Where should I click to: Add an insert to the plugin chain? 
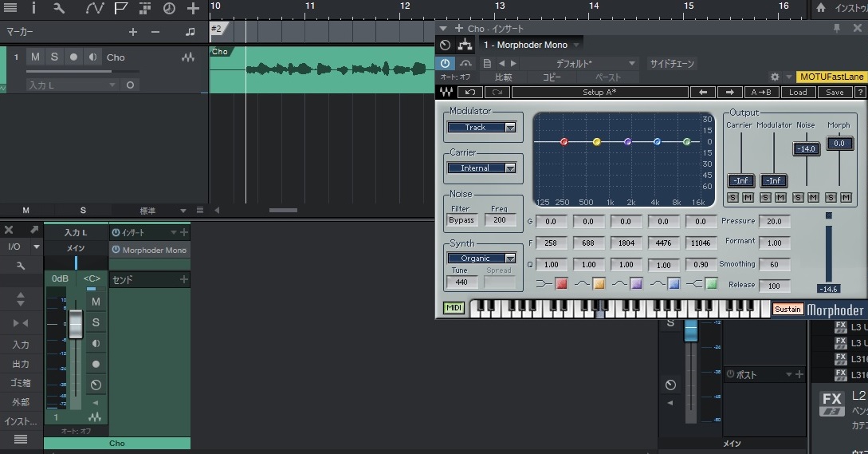point(459,28)
